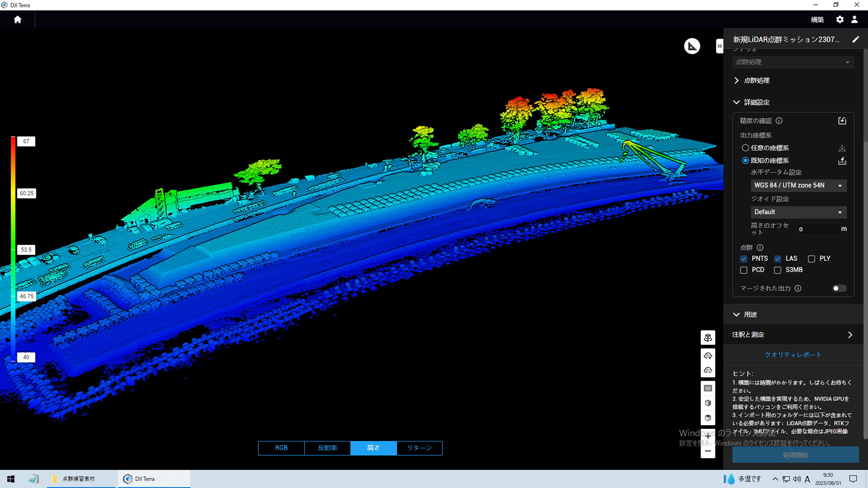Open the WGS 84 / UTM zone 54N dropdown

pos(798,186)
